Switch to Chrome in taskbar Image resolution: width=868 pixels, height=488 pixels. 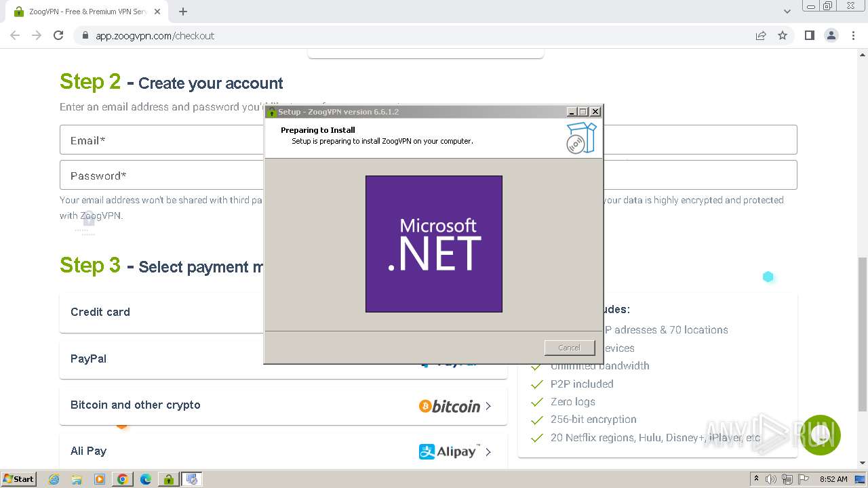(x=123, y=479)
